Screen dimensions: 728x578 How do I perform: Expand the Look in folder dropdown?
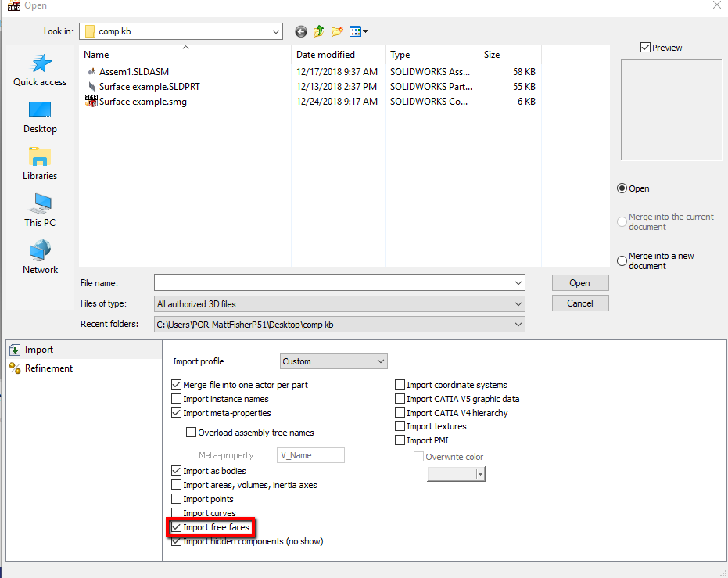click(276, 31)
